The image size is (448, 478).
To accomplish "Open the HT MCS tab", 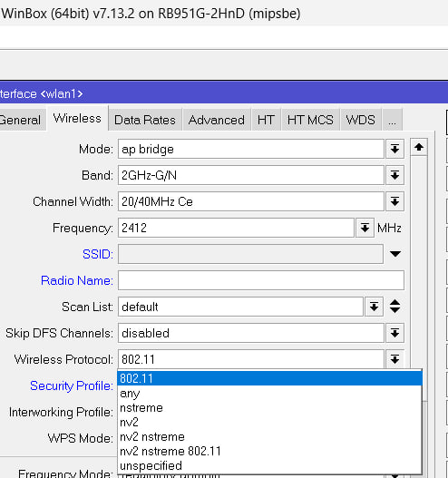I will [x=310, y=120].
